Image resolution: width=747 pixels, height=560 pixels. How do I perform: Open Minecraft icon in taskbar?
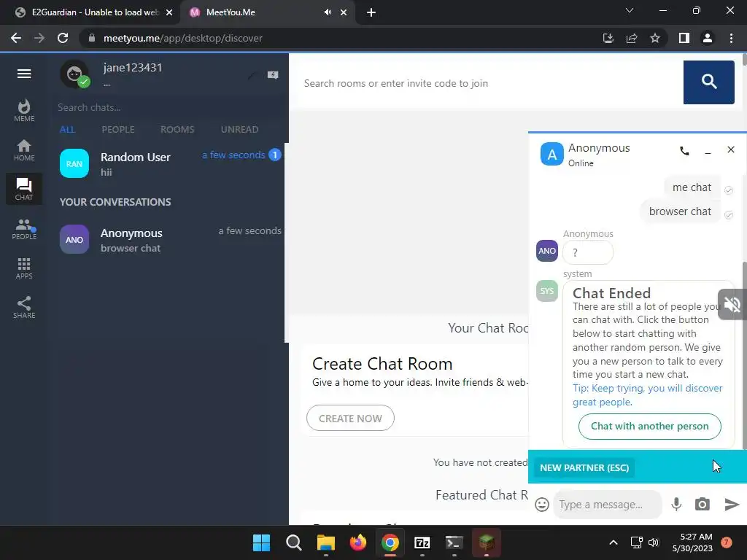coord(486,542)
